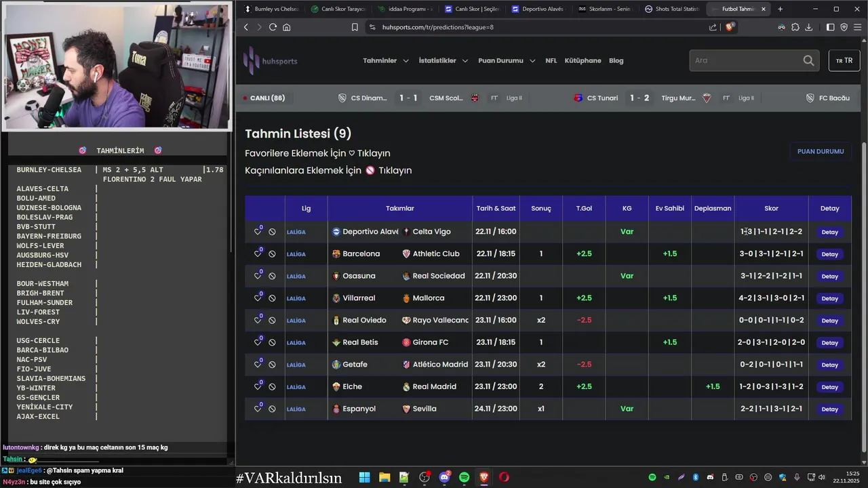Mark Deportivo Alavés match as avoided
Screen dimensions: 868x488
[x=272, y=232]
